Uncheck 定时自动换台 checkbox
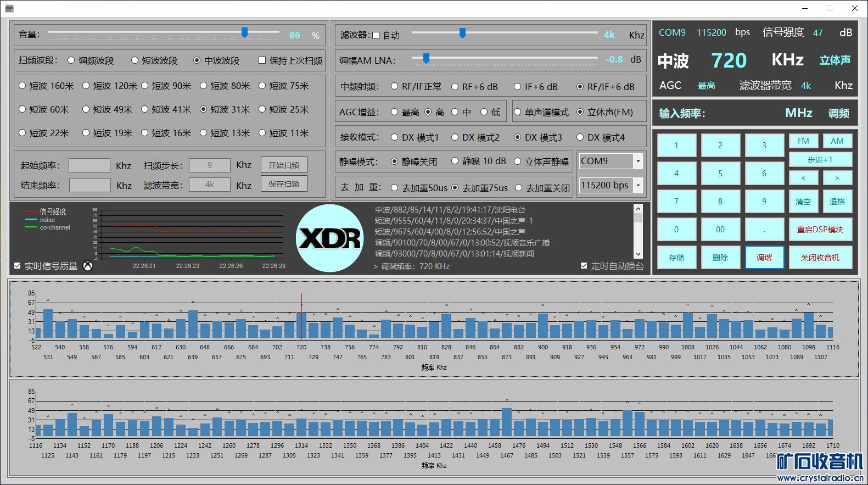Screen dimensions: 868x485 click(x=584, y=266)
